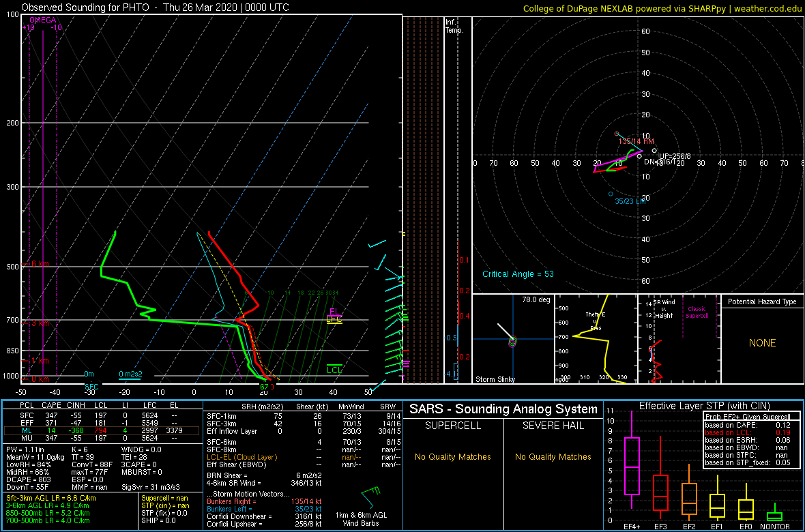The height and width of the screenshot is (532, 805).
Task: Click the green 'LCL' level marker
Action: click(335, 370)
